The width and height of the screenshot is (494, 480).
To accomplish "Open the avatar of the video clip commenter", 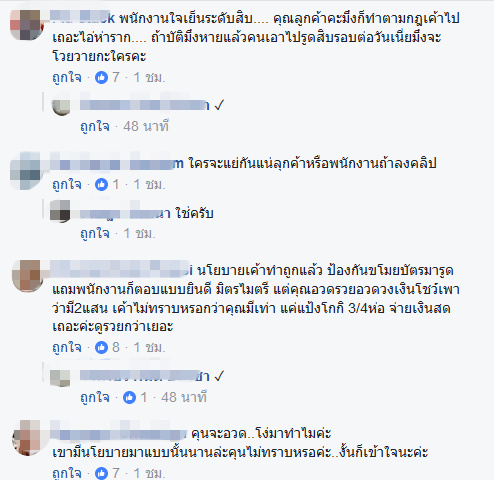I will point(25,170).
